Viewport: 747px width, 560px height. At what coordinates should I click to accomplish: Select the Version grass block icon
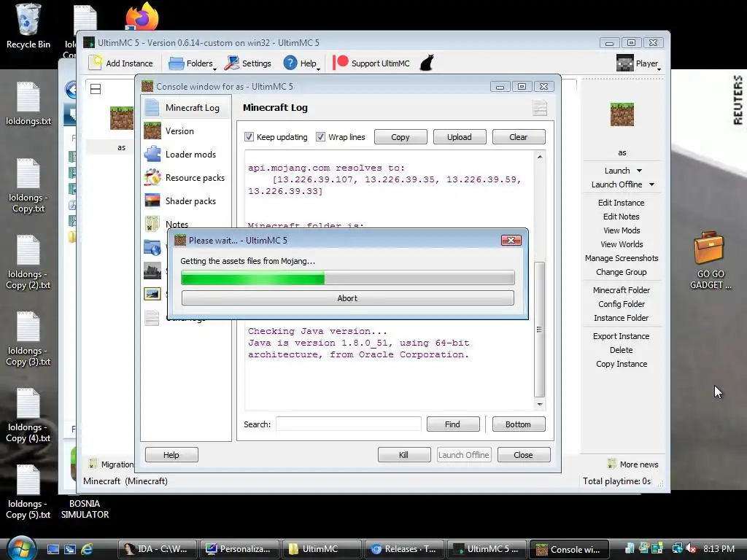(x=152, y=131)
